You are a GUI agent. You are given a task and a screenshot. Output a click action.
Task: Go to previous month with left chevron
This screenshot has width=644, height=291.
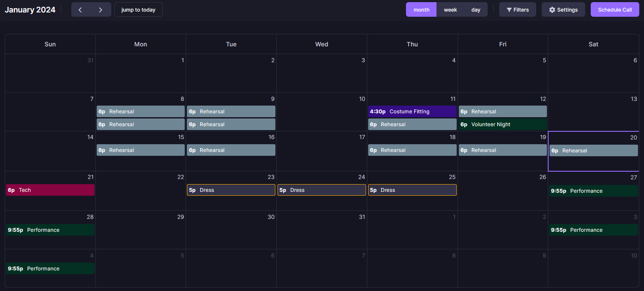click(x=80, y=9)
